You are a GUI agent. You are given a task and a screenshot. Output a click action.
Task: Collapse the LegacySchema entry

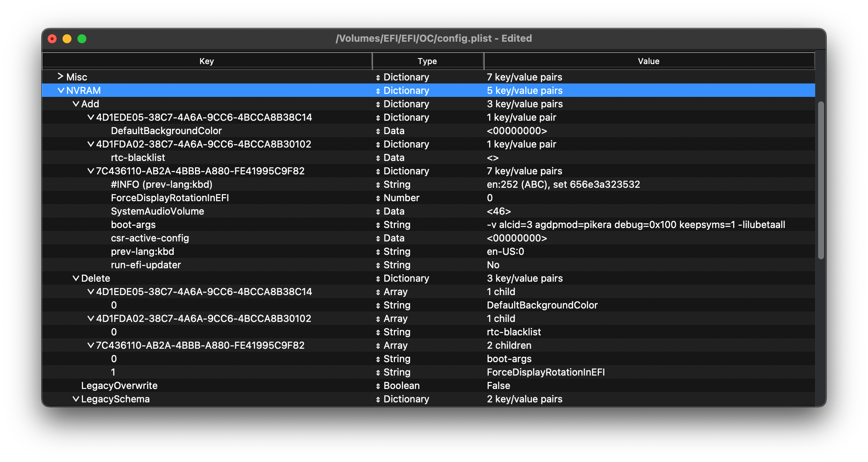(x=76, y=399)
